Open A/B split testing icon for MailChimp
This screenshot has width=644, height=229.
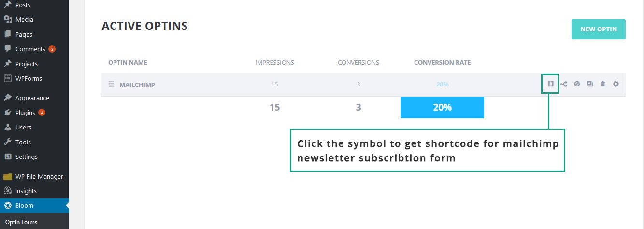564,84
